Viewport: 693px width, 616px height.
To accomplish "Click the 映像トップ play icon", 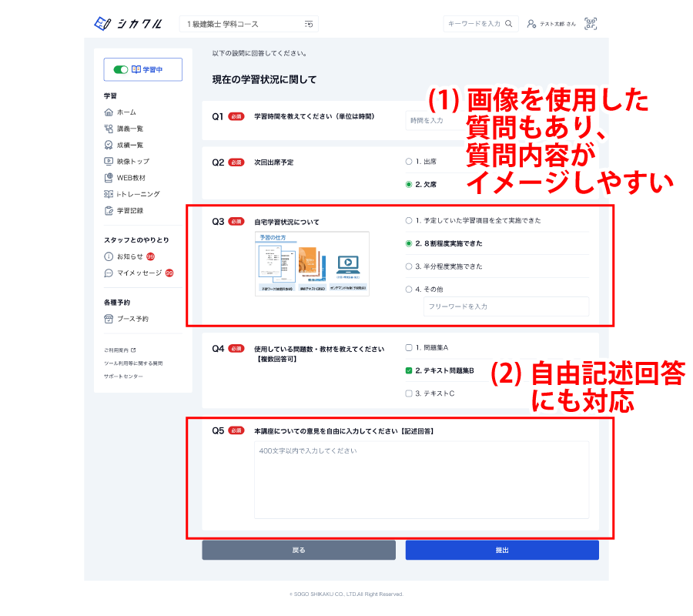I will point(109,161).
